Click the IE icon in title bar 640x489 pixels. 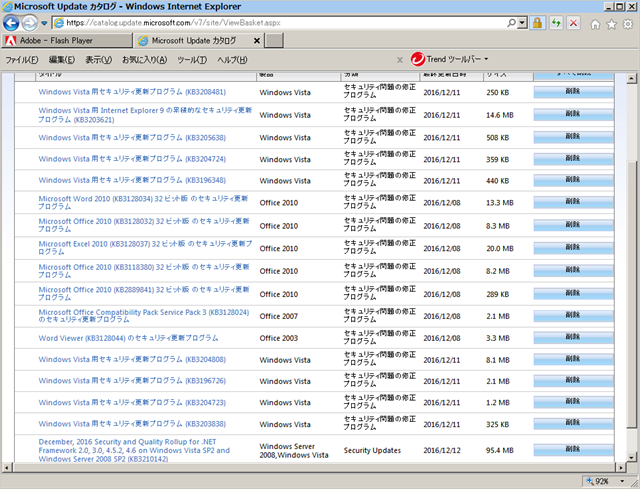[x=7, y=7]
